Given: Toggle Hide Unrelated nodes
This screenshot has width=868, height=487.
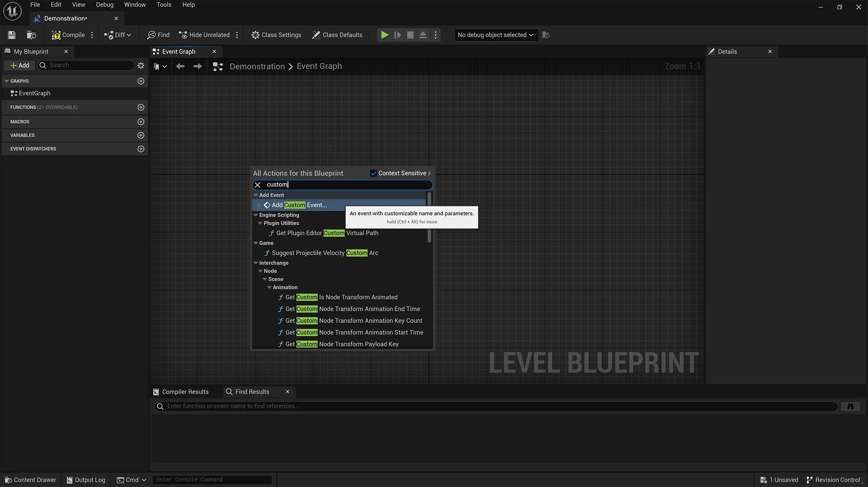Looking at the screenshot, I should 204,35.
